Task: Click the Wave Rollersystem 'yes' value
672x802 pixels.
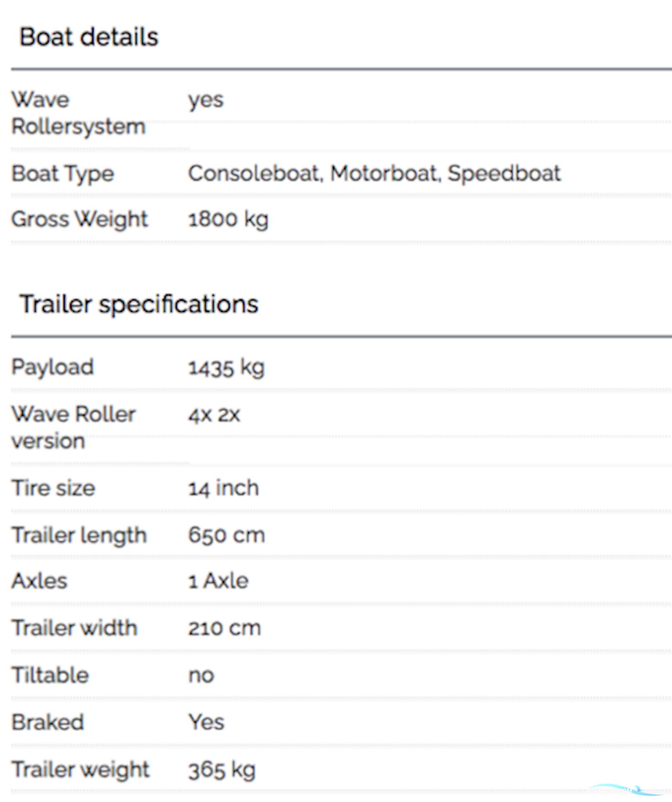Action: coord(206,100)
